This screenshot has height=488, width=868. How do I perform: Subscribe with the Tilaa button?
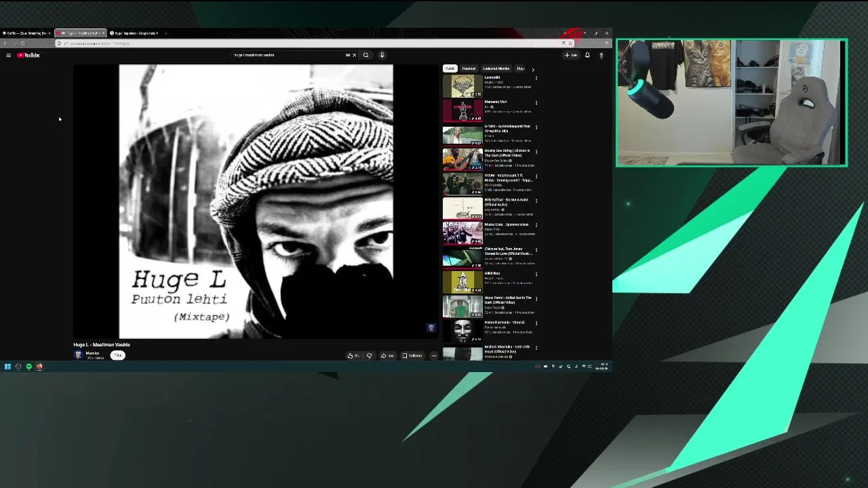(118, 355)
